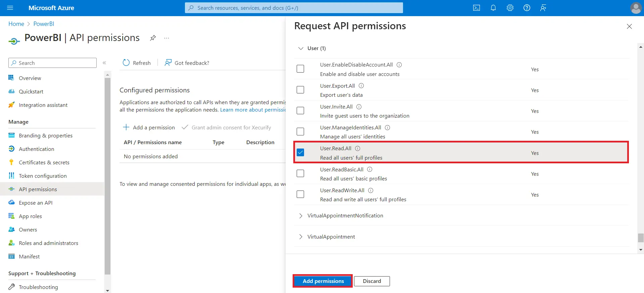Click the Type column header
The height and width of the screenshot is (293, 644).
[x=218, y=142]
